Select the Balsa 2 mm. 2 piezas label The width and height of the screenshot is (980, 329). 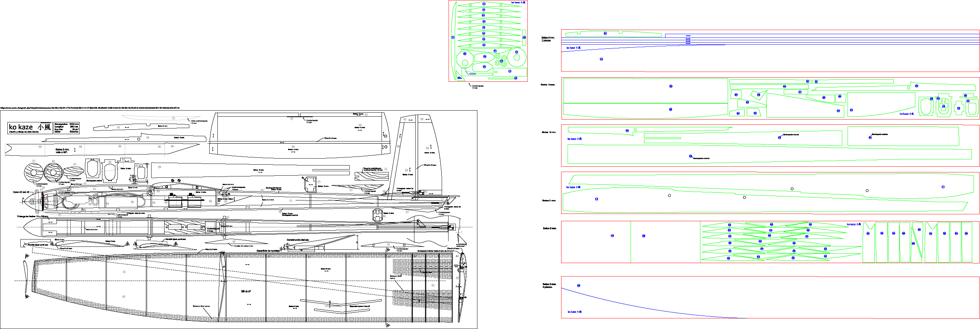point(549,285)
